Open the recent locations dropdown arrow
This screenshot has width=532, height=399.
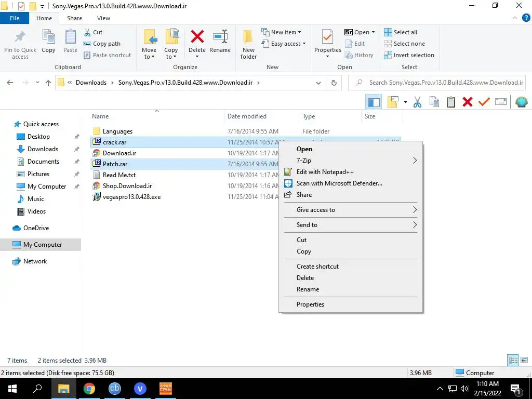37,83
